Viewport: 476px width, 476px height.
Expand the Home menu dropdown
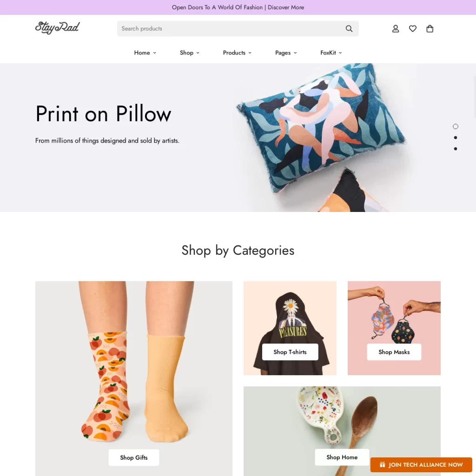click(x=145, y=53)
